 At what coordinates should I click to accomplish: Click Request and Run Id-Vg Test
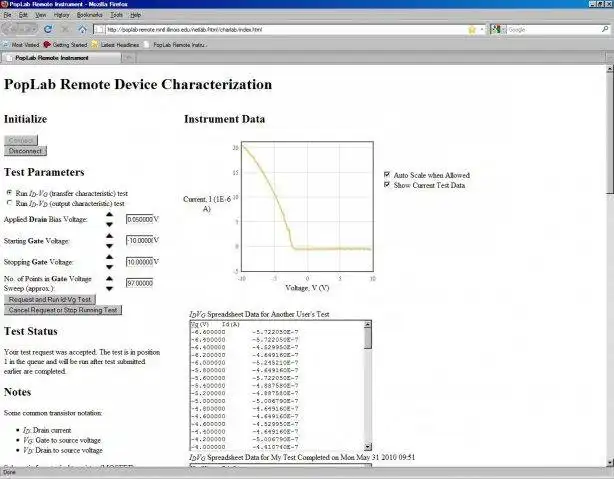pos(50,300)
